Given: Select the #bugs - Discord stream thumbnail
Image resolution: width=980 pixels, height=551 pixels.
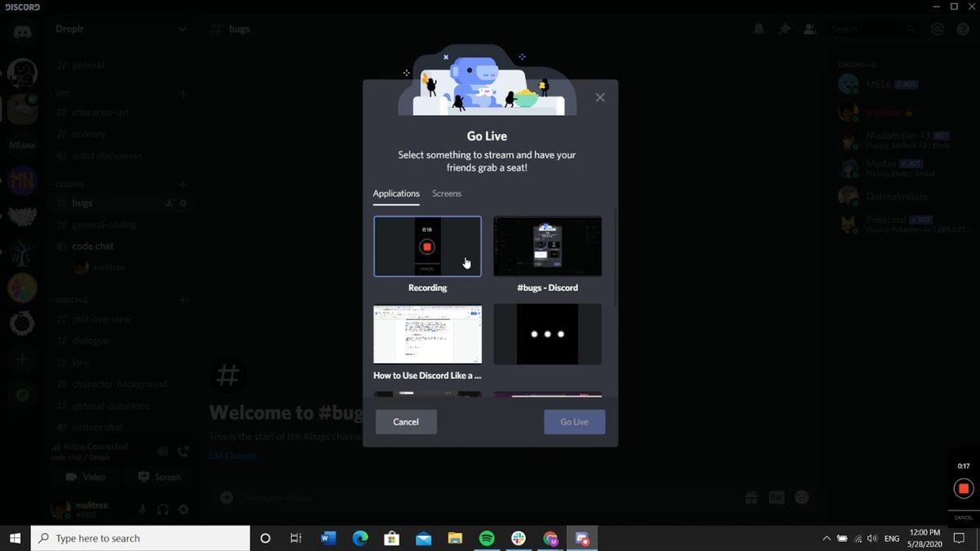Looking at the screenshot, I should pos(547,246).
